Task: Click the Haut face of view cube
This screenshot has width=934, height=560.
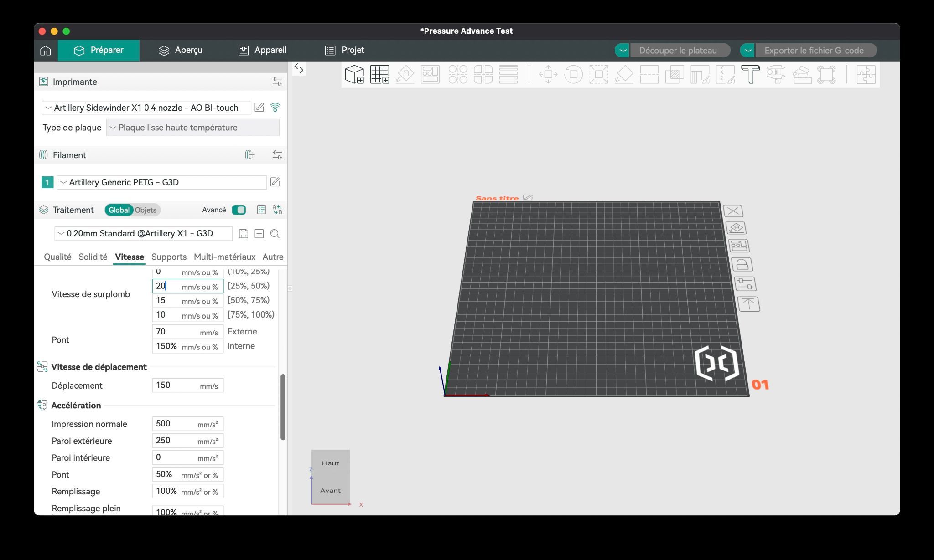Action: click(x=330, y=463)
